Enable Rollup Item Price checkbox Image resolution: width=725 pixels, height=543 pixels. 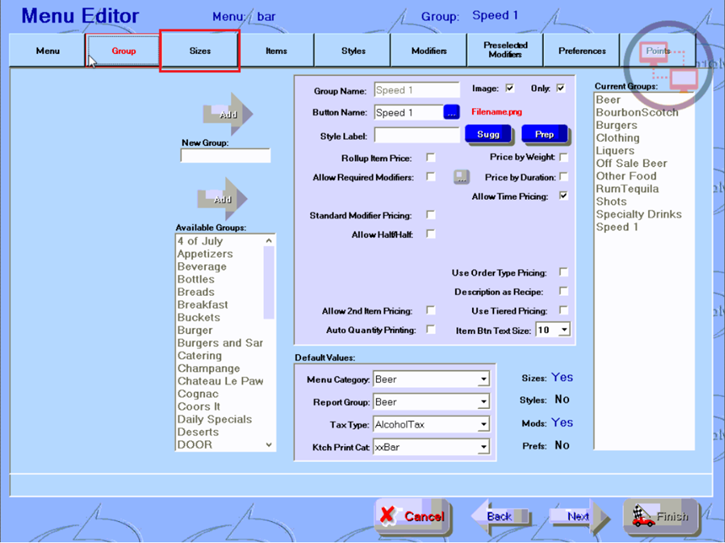coord(430,158)
